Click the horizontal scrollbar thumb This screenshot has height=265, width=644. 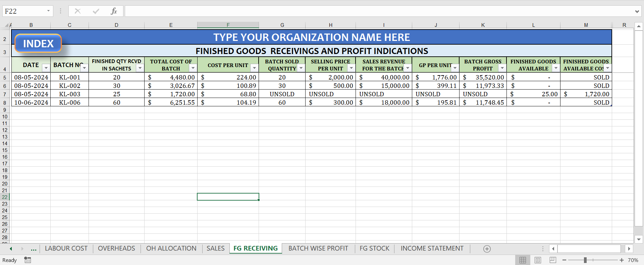click(x=589, y=249)
